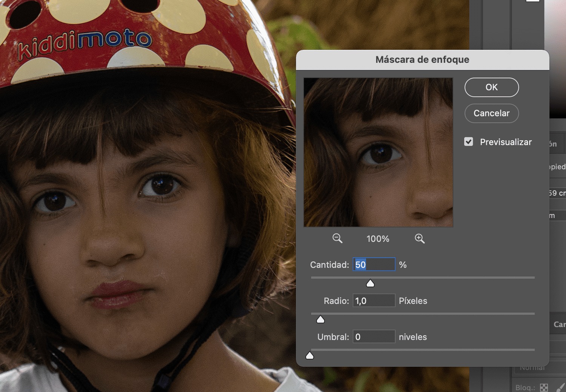
Task: Toggle the Previsualizar checkbox
Action: point(469,142)
